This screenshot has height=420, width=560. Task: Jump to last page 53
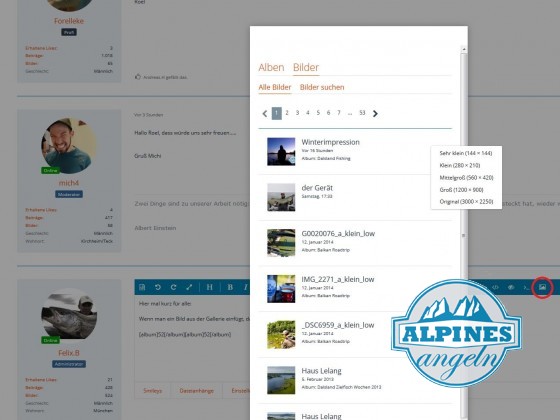click(x=362, y=113)
